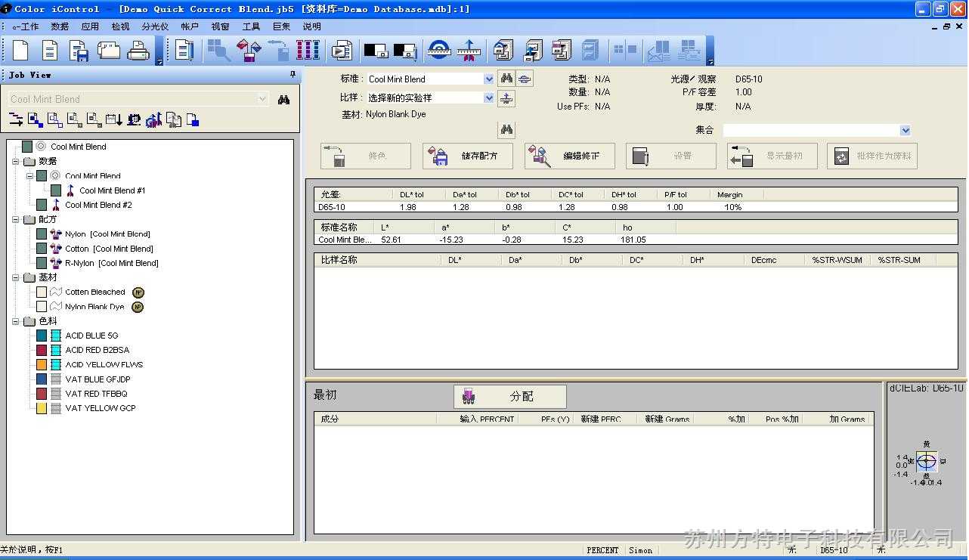Open the 集合 dropdown list

click(x=905, y=131)
